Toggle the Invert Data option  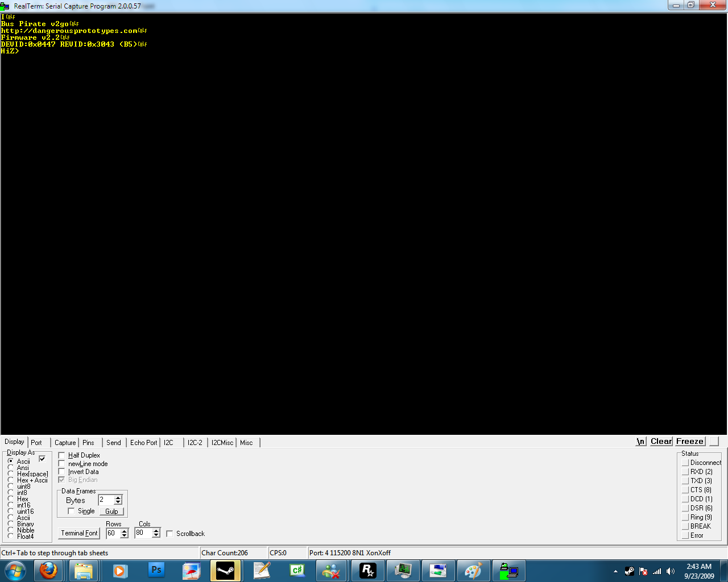point(61,471)
